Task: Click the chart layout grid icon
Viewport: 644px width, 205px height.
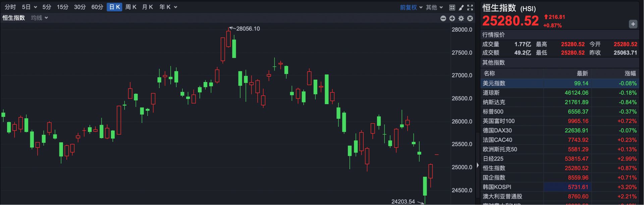Action: tap(452, 7)
